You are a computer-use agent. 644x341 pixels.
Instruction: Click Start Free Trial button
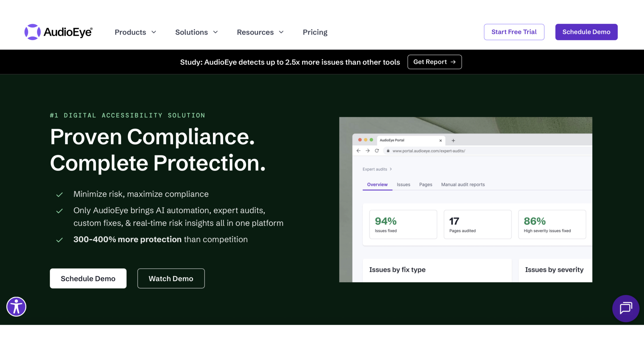pos(514,32)
